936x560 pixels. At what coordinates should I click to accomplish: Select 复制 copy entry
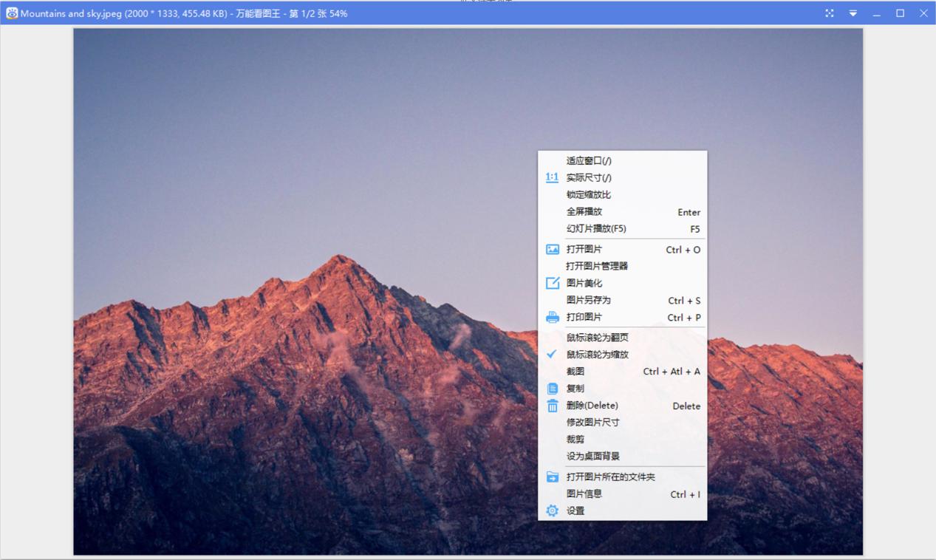click(622, 389)
